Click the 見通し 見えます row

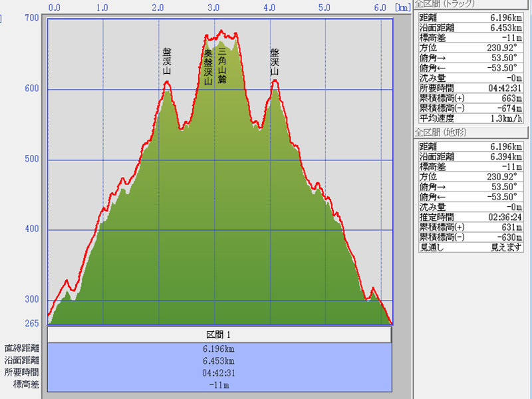[472, 247]
